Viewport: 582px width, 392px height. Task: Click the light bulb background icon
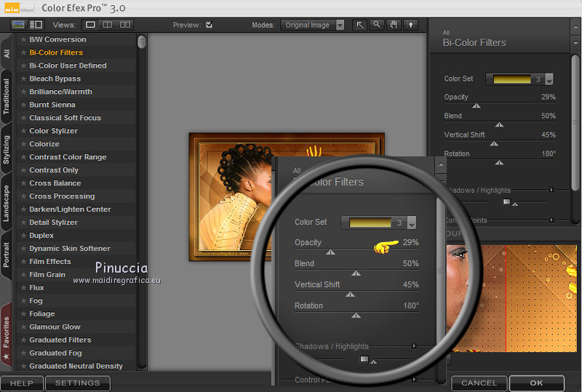[411, 25]
